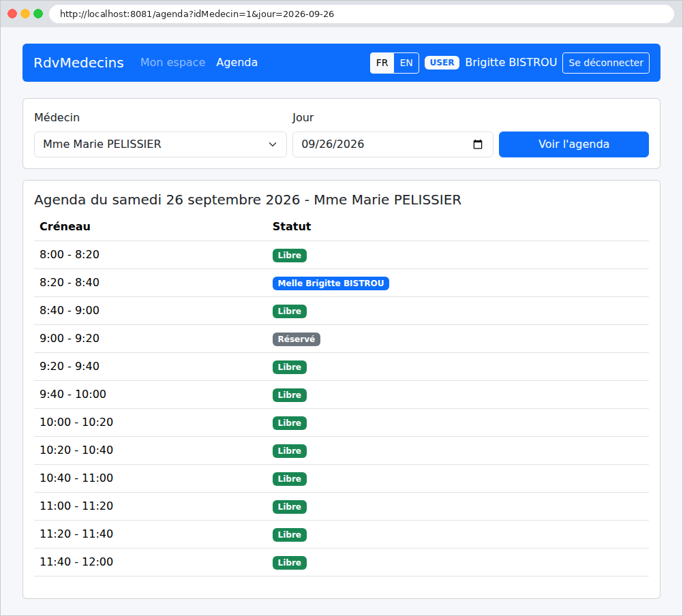Click the Brigitte BISTROU username in navbar
Screen dimensions: 683x616
pyautogui.click(x=511, y=62)
